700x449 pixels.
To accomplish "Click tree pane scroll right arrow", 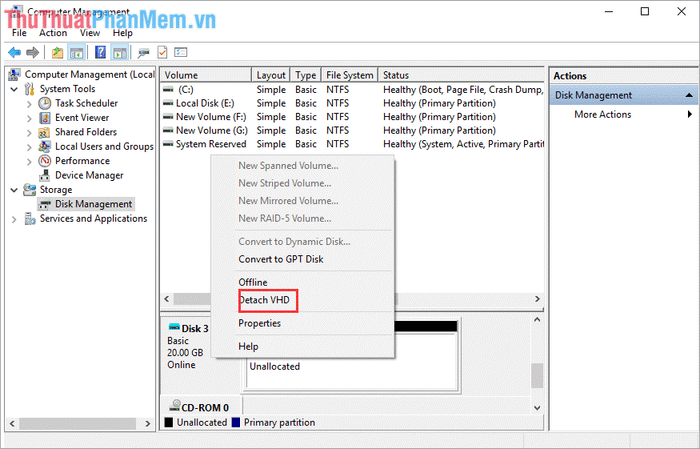I will point(148,424).
